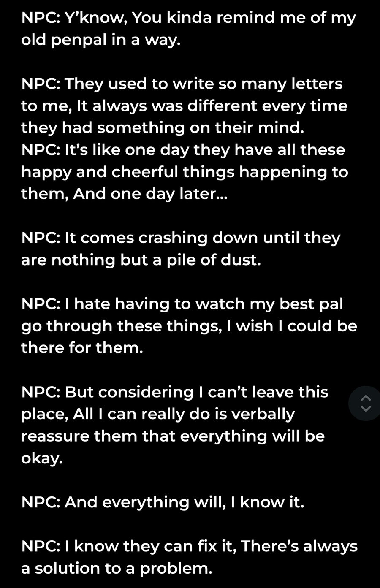380x588 pixels.
Task: Click the text "are nothing but a pile of dust."
Action: 141,260
